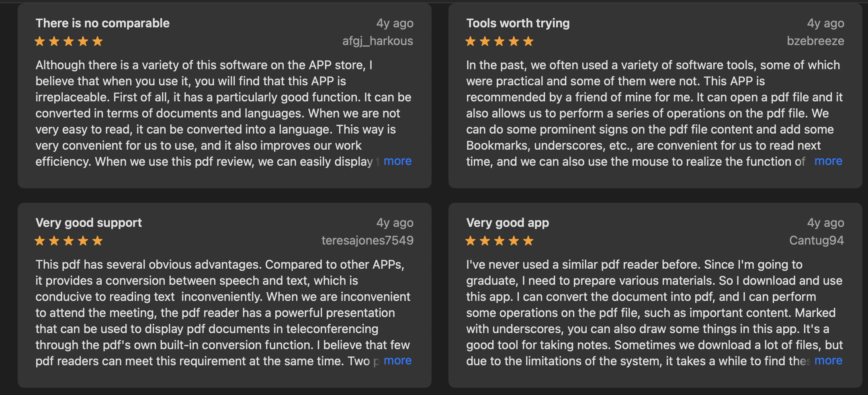This screenshot has height=395, width=868.
Task: Open the review body starting 'In the past'
Action: [655, 113]
